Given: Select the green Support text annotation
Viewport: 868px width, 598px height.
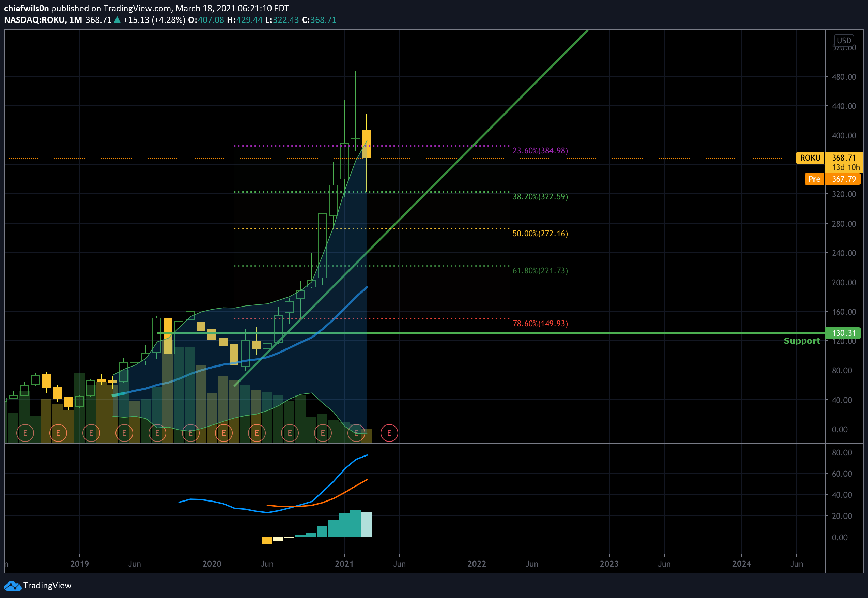Looking at the screenshot, I should pos(802,341).
